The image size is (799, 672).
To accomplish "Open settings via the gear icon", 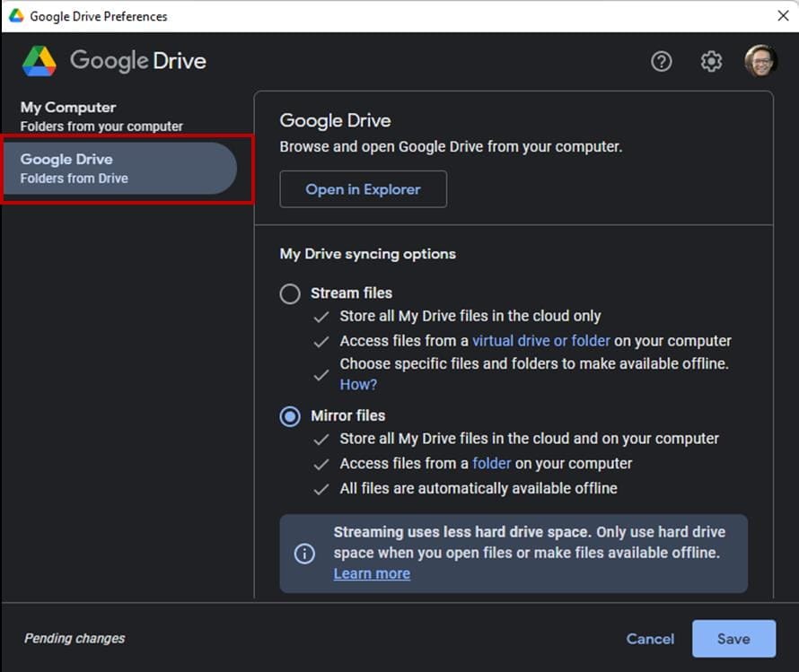I will pos(711,61).
